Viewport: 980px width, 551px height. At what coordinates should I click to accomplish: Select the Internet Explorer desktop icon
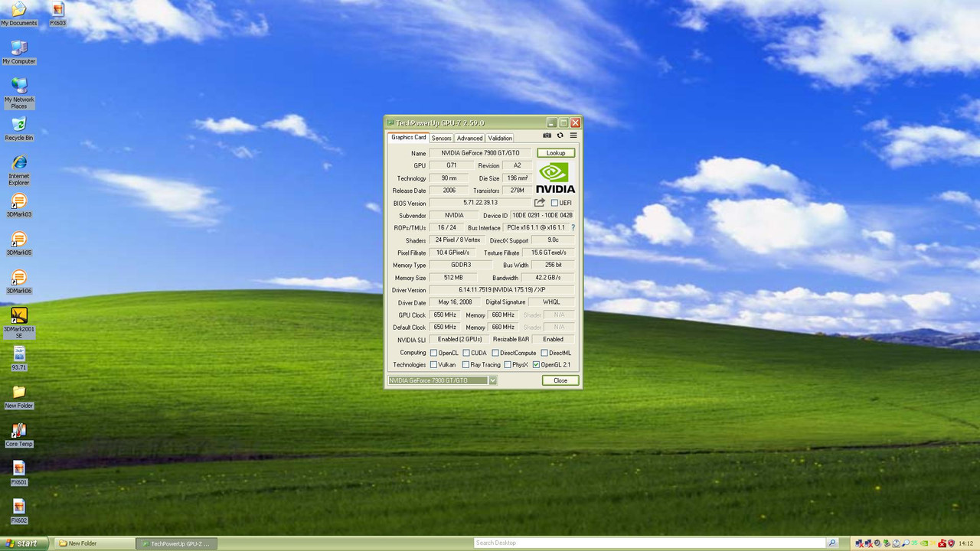click(19, 171)
